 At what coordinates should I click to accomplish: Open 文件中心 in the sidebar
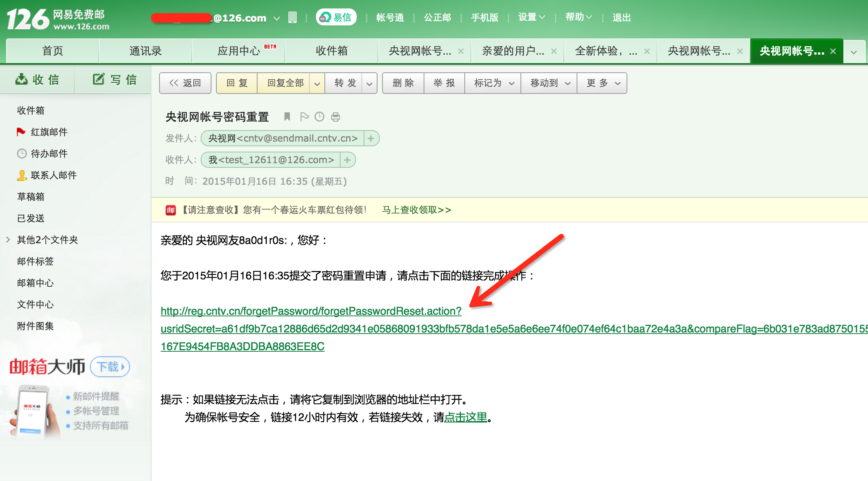coord(35,304)
